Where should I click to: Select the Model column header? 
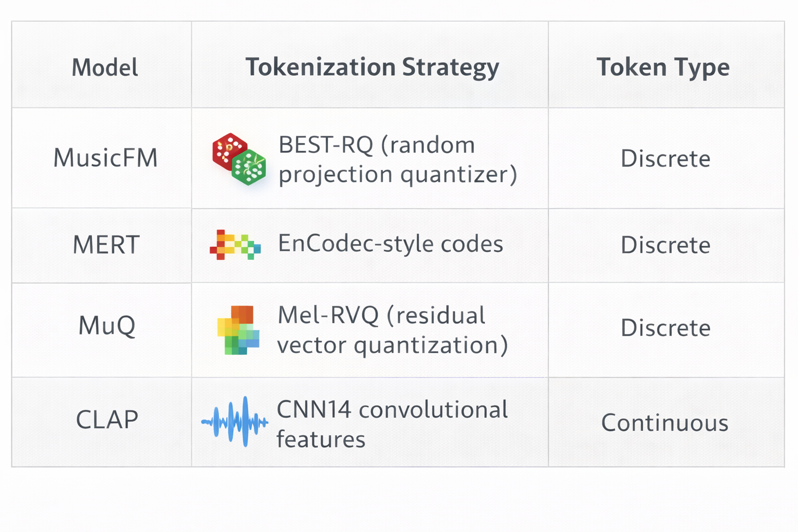click(105, 67)
